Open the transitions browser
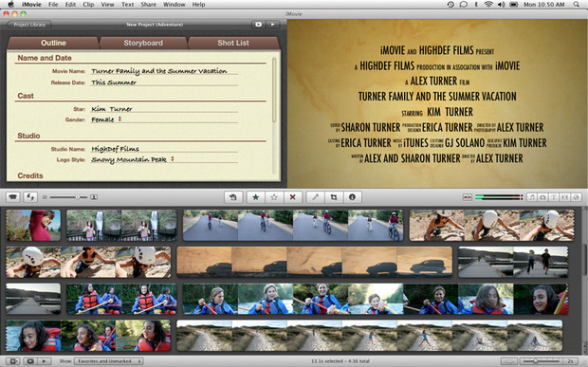This screenshot has height=367, width=588. tap(564, 197)
